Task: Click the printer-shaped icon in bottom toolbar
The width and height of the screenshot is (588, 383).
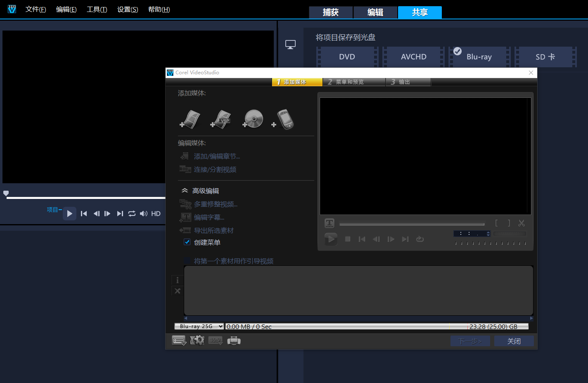Action: [234, 340]
